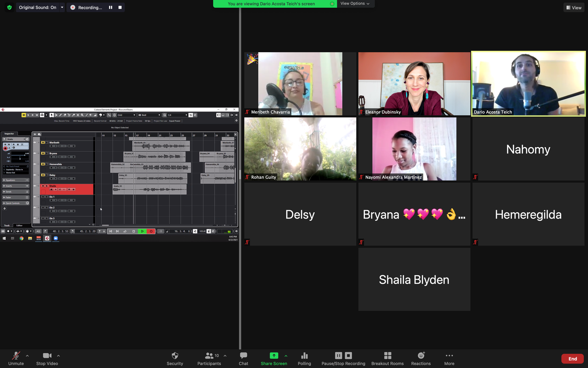Unmute the microphone

(x=16, y=355)
